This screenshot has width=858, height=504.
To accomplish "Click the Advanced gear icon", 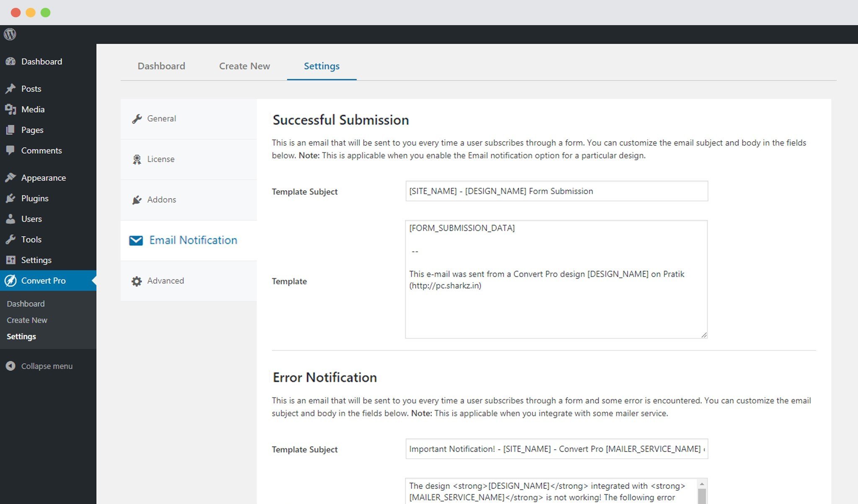I will click(137, 281).
